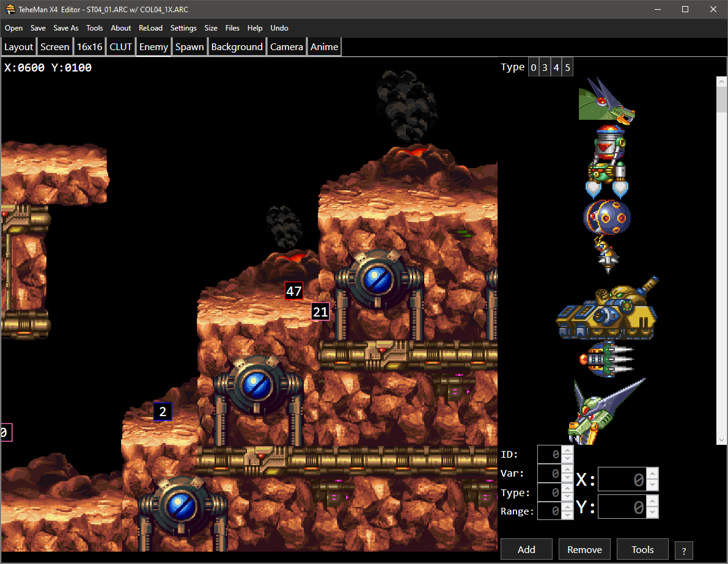Toggle enemy Type filter 0
Screen dimensions: 728x564
tap(534, 67)
